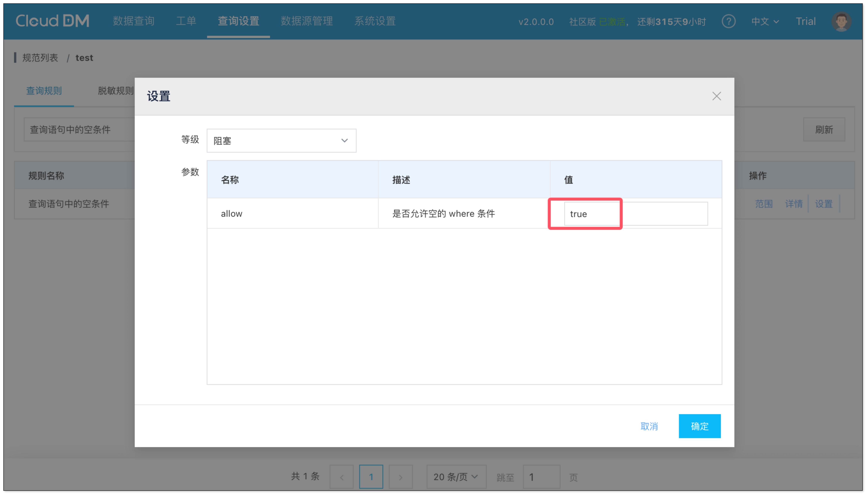
Task: Go to next page arrow
Action: click(400, 477)
